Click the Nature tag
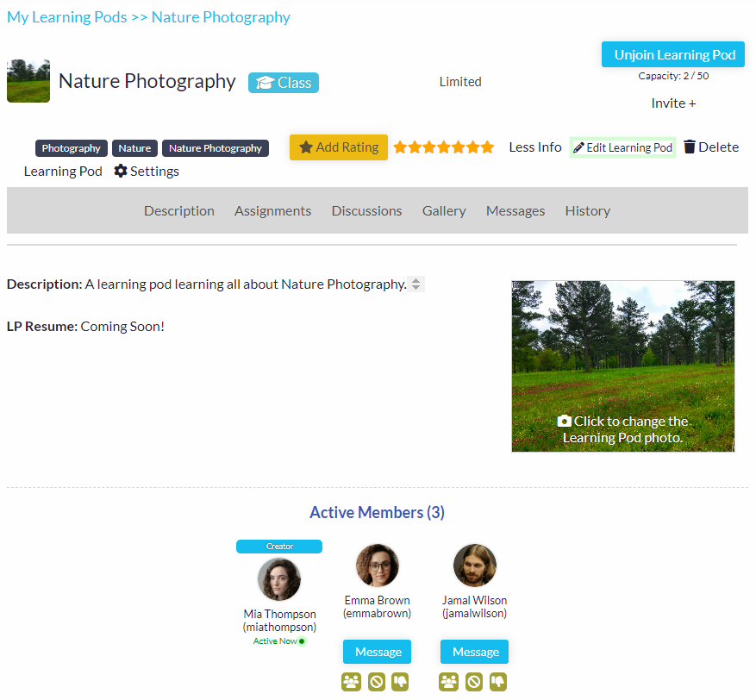Image resolution: width=756 pixels, height=700 pixels. 135,148
